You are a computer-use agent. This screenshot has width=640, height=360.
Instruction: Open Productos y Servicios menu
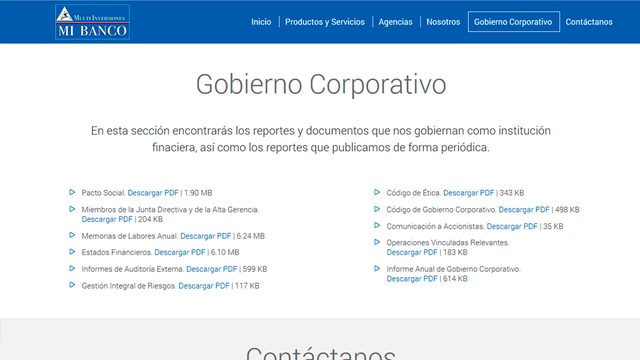(x=325, y=22)
